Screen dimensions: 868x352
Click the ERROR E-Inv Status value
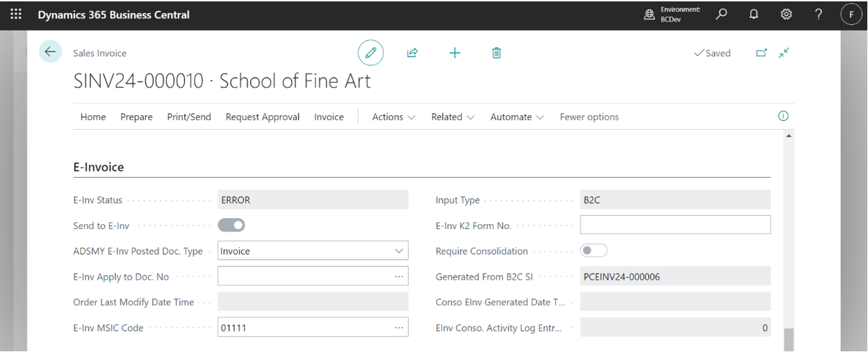(313, 200)
